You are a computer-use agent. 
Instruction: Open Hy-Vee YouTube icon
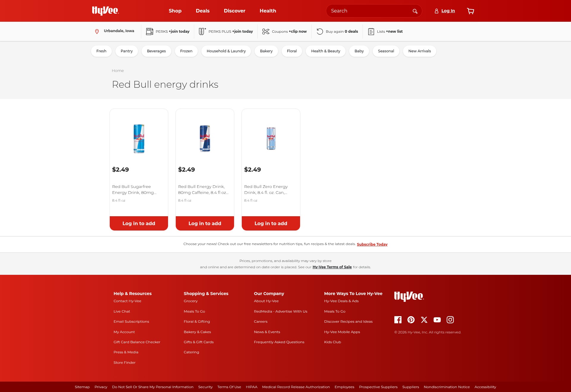437,320
